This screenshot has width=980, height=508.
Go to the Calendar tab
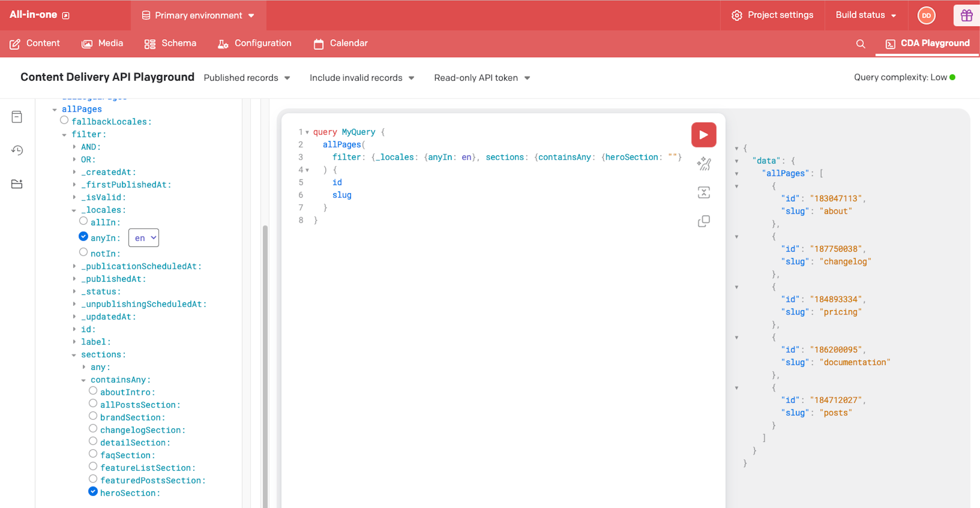point(341,44)
